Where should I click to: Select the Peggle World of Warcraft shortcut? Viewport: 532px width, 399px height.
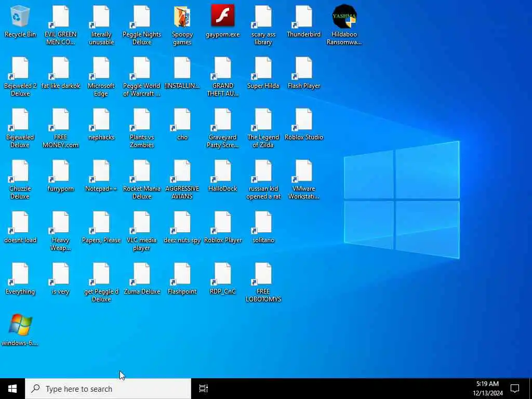tap(141, 77)
